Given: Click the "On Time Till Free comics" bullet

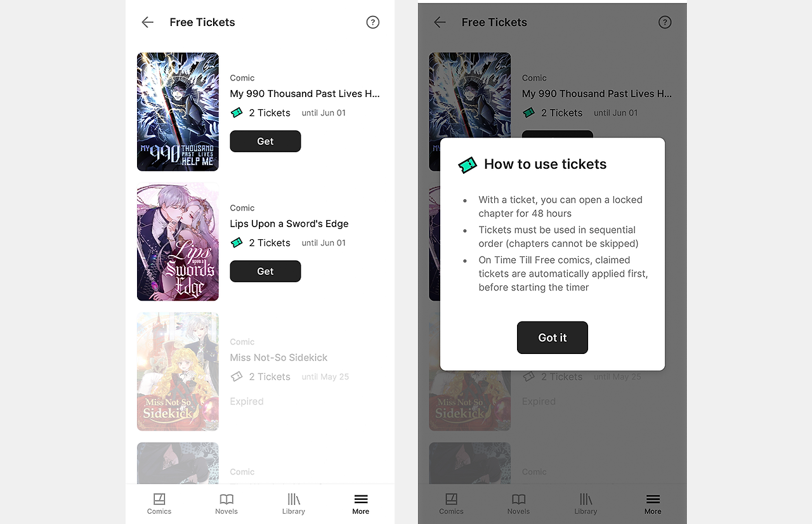Looking at the screenshot, I should pos(563,273).
